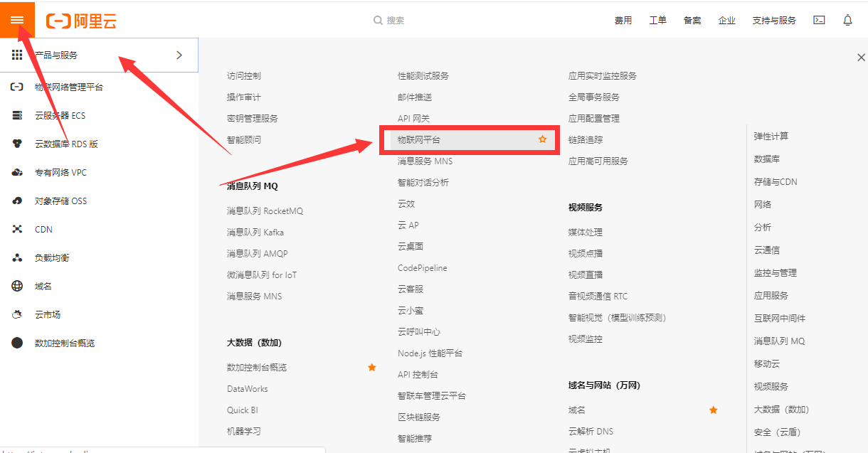Toggle the orange hamburger menu button
This screenshot has height=453, width=868.
coord(17,19)
